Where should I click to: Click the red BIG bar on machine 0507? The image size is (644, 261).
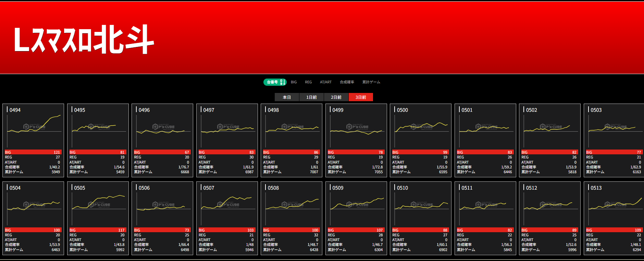[x=226, y=230]
